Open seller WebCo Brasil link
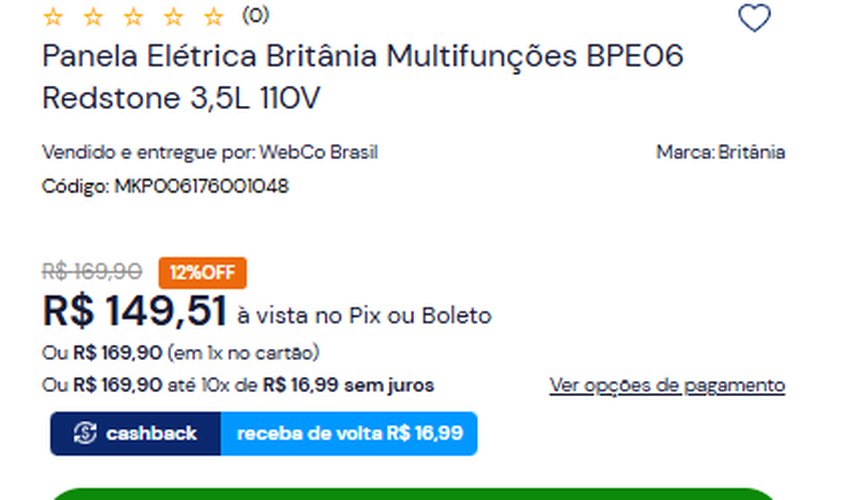This screenshot has height=500, width=863. pos(318,153)
